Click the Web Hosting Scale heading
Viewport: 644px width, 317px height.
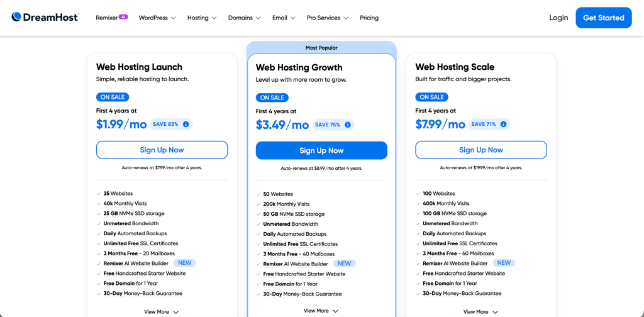click(455, 67)
